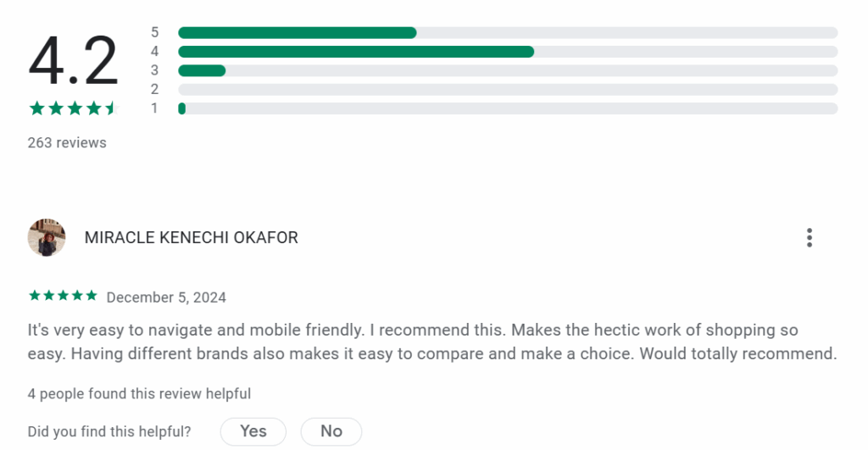
Task: Click the 4.2 average rating number
Action: (x=73, y=61)
